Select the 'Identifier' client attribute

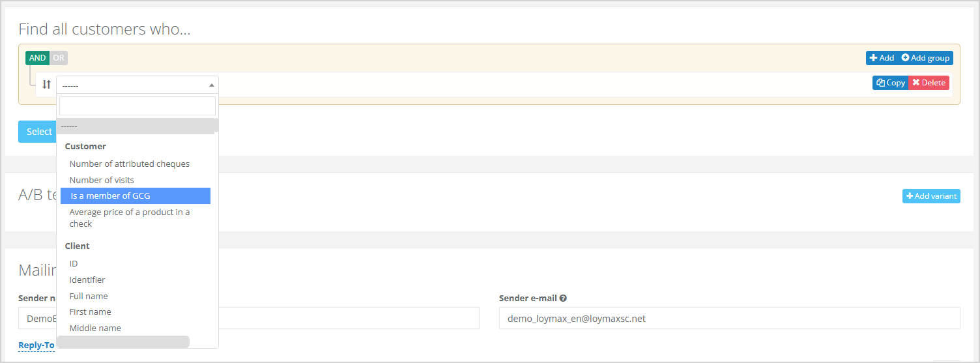tap(87, 280)
